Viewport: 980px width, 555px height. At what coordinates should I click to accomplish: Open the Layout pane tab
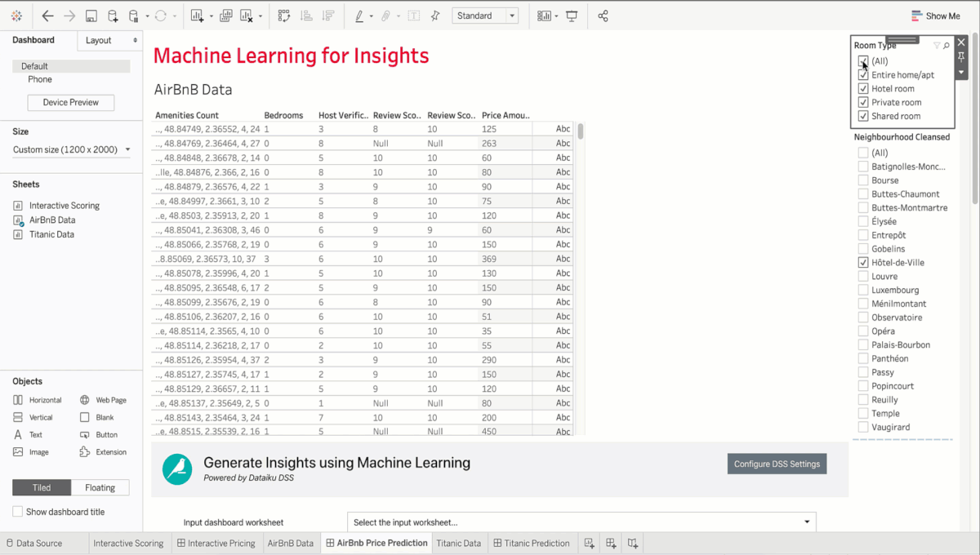pyautogui.click(x=109, y=40)
